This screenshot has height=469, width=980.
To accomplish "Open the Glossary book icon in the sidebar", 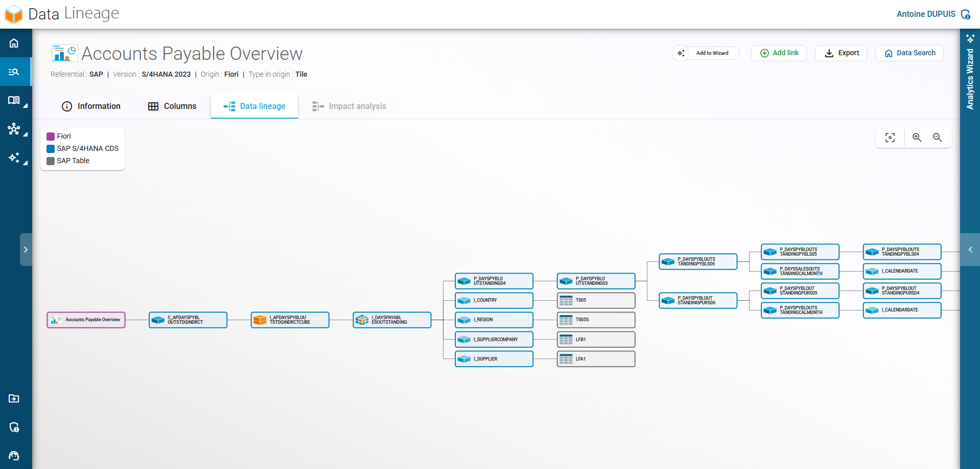I will [x=13, y=100].
